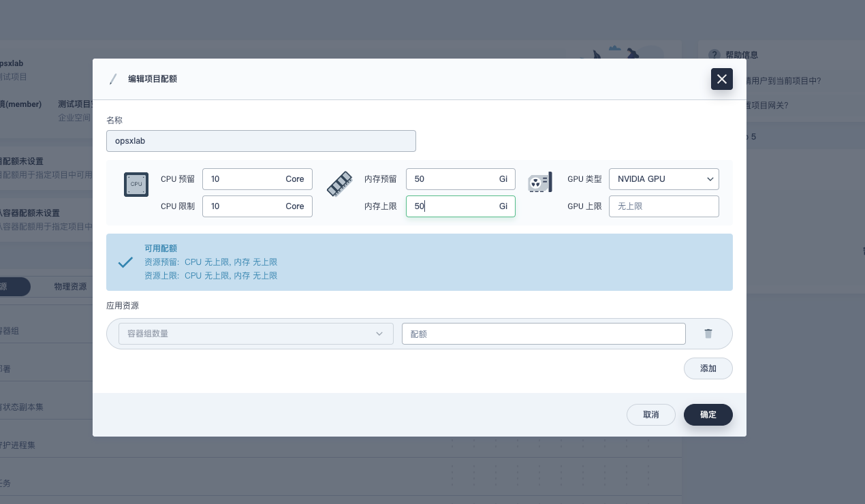Confirm with the 确定 button
This screenshot has width=865, height=504.
pos(708,415)
